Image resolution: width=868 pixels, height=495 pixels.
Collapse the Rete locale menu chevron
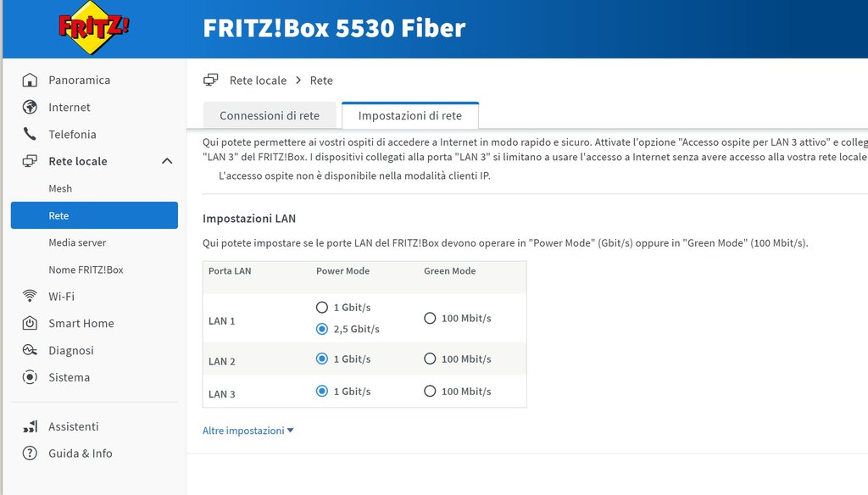pyautogui.click(x=167, y=162)
